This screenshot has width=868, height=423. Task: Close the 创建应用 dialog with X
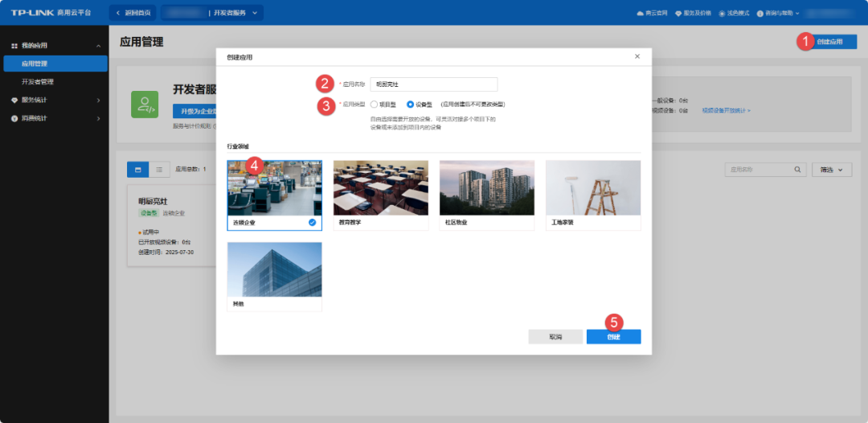coord(637,56)
